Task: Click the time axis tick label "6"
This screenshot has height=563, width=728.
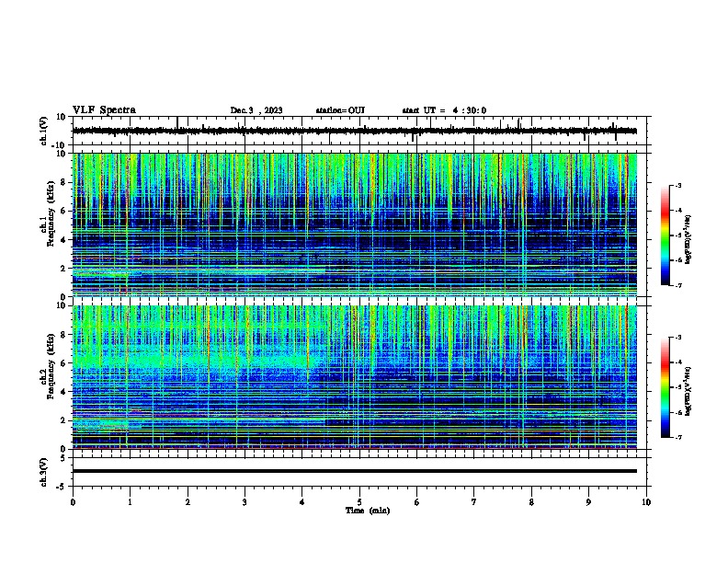Action: [x=417, y=502]
